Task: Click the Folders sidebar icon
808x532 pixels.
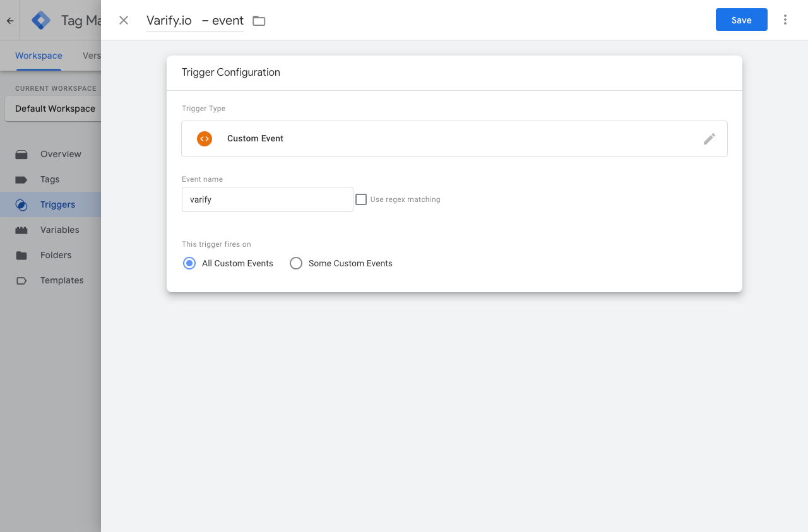Action: coord(21,255)
